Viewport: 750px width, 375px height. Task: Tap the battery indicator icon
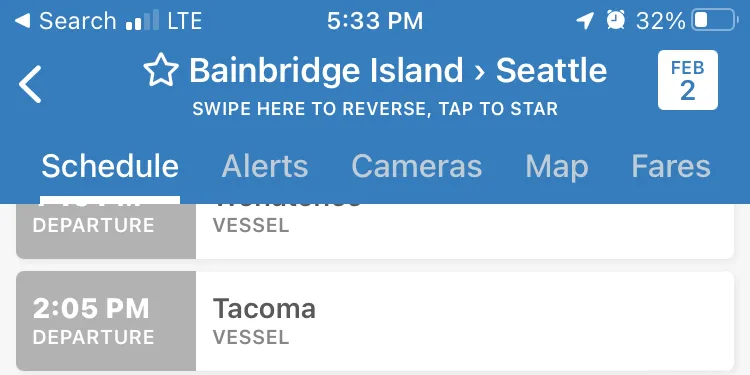pyautogui.click(x=715, y=21)
